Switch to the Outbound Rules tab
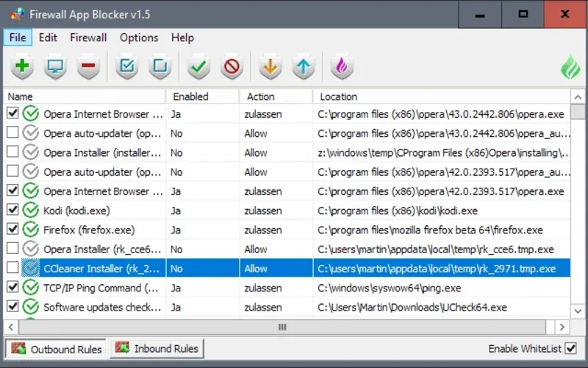The width and height of the screenshot is (588, 368). click(x=56, y=349)
